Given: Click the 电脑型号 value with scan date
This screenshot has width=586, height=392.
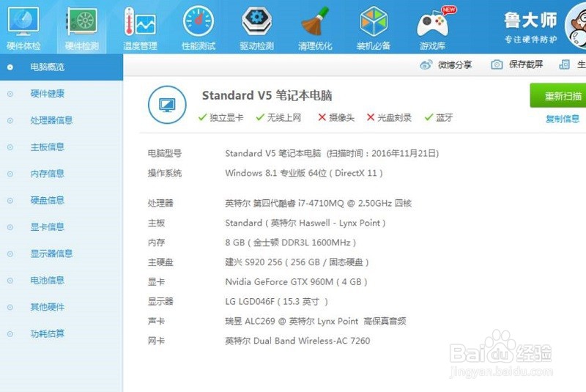Looking at the screenshot, I should tap(332, 153).
